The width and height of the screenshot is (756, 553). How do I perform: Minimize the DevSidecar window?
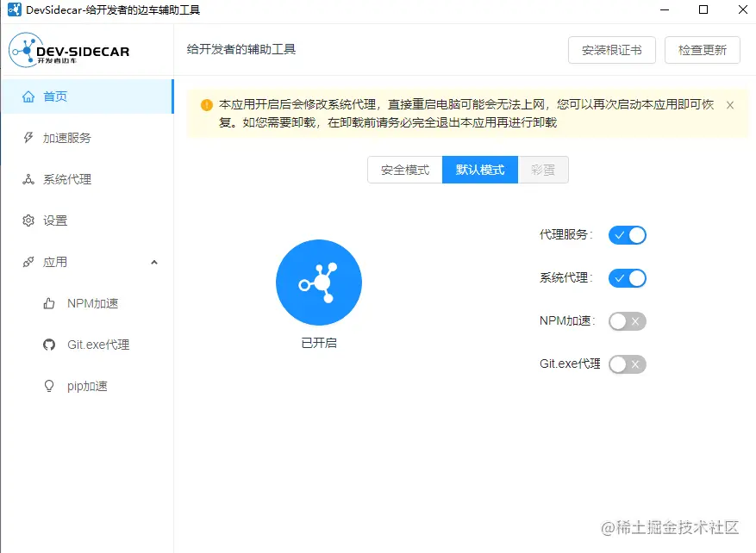665,9
